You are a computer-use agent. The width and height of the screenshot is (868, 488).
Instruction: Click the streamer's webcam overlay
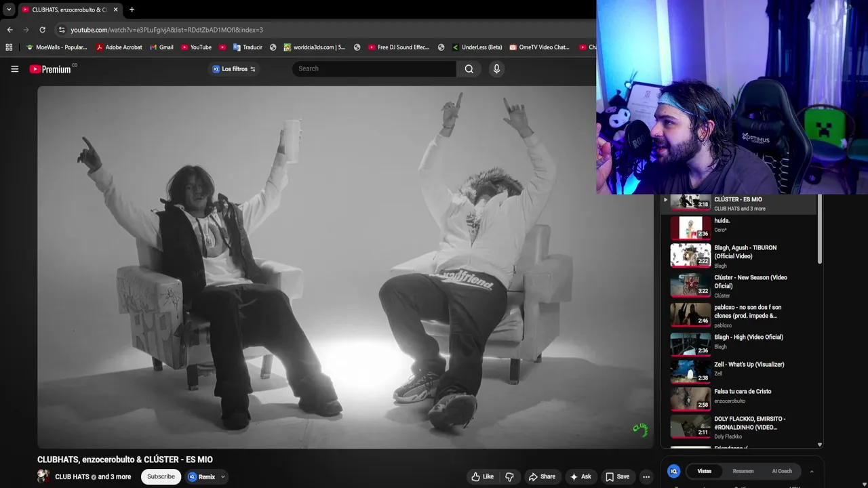732,97
